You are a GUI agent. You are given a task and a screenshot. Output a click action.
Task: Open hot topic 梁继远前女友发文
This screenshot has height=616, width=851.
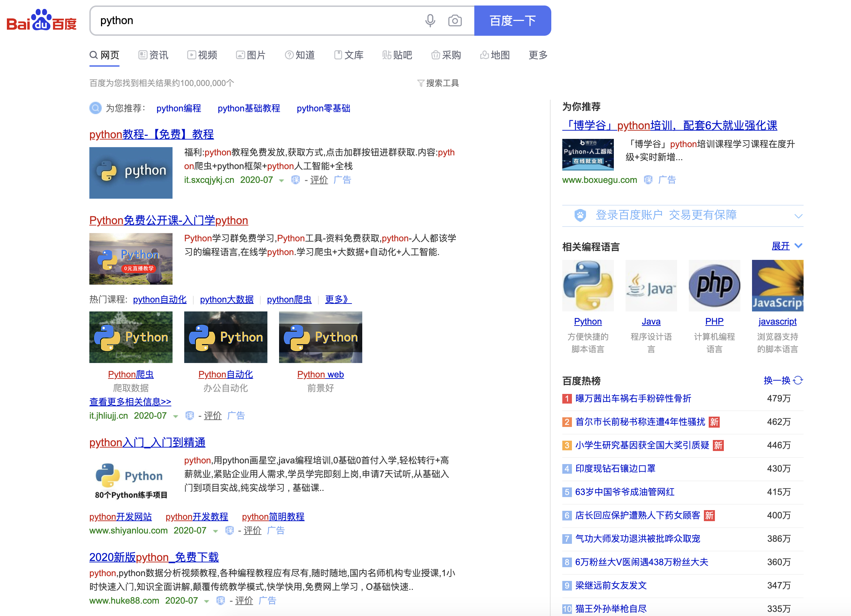tap(611, 585)
